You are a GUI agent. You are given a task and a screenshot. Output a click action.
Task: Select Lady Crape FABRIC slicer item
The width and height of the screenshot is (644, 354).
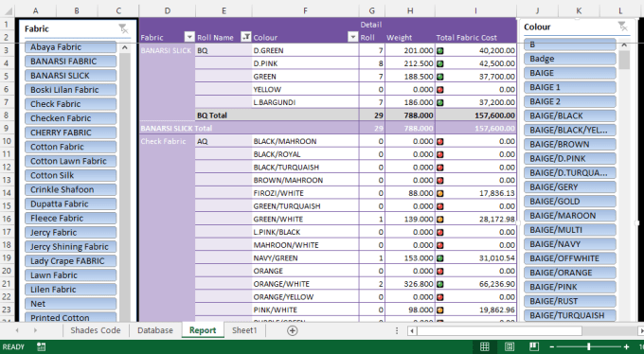[70, 261]
